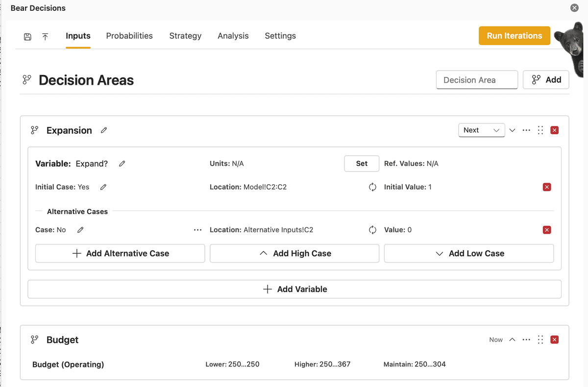Screen dimensions: 588x387
Task: Click Add Alternative Case button
Action: (120, 253)
